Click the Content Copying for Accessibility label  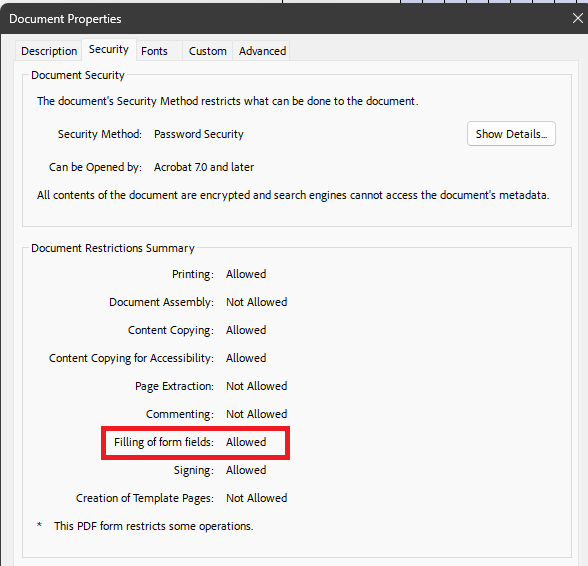pyautogui.click(x=131, y=358)
